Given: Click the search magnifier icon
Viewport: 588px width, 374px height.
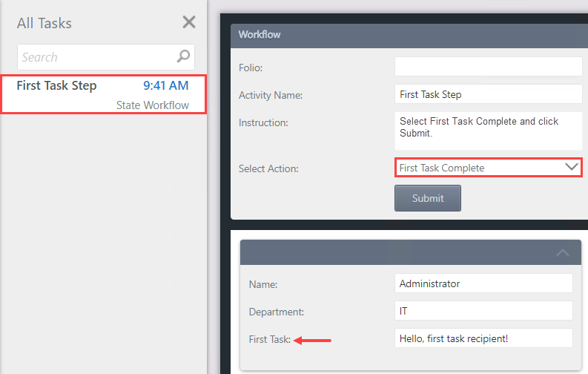Looking at the screenshot, I should [183, 56].
